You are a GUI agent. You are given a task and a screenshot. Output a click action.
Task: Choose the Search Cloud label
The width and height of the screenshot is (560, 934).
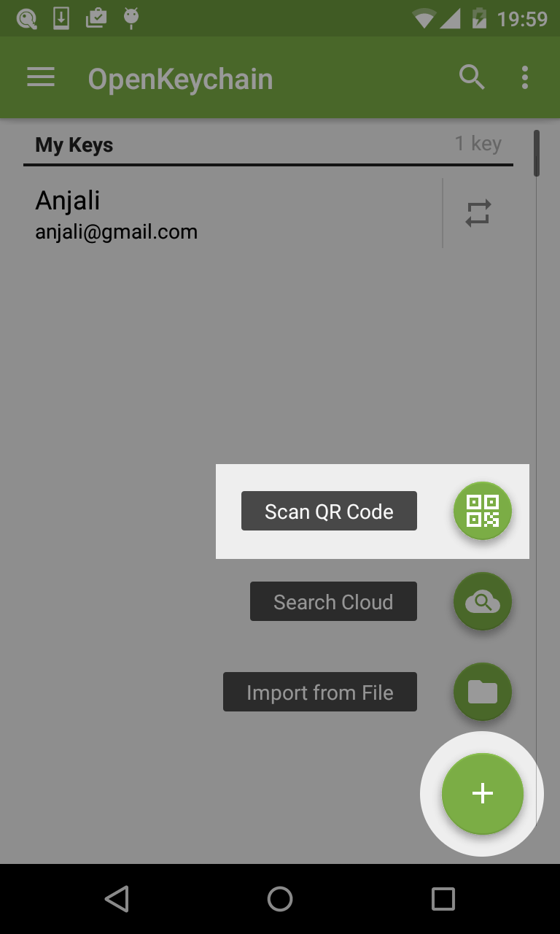click(333, 601)
